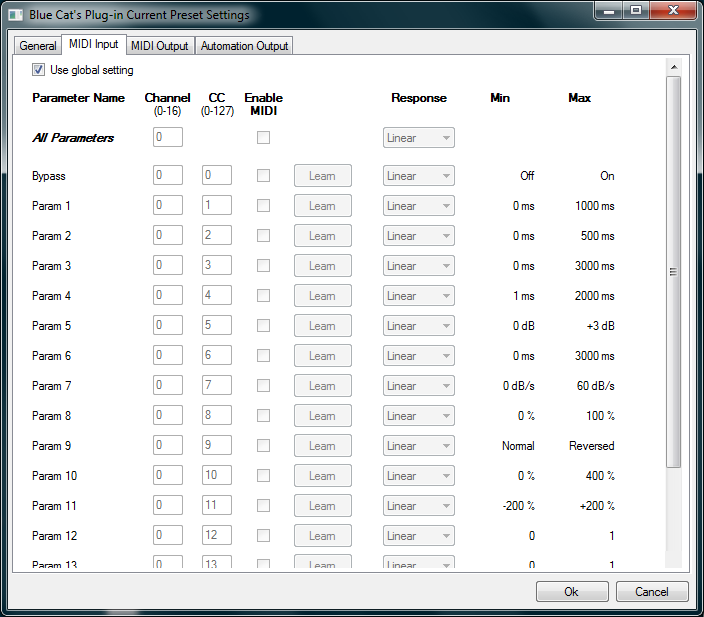This screenshot has width=704, height=617.
Task: Open All Parameters Response dropdown
Action: [x=418, y=138]
